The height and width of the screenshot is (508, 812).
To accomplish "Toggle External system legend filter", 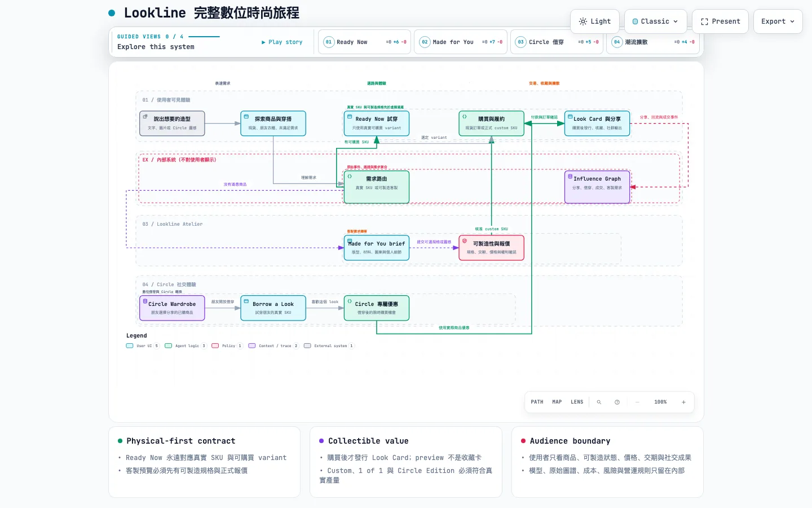I will tap(329, 346).
